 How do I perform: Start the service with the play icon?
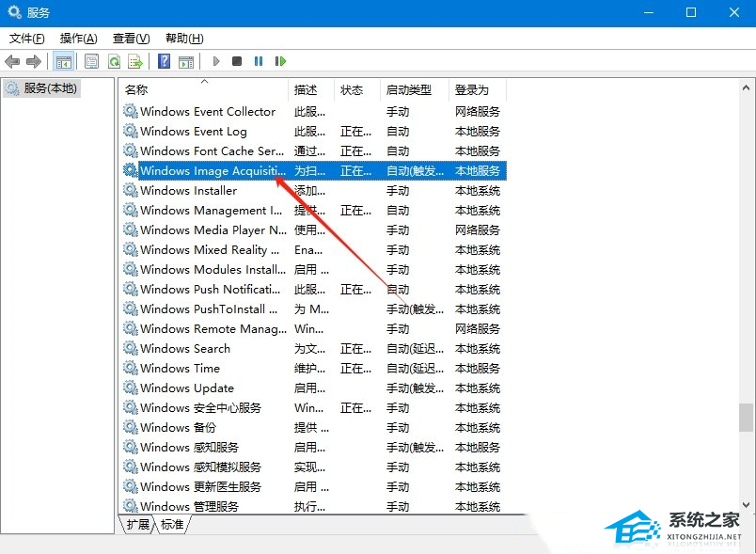point(216,61)
